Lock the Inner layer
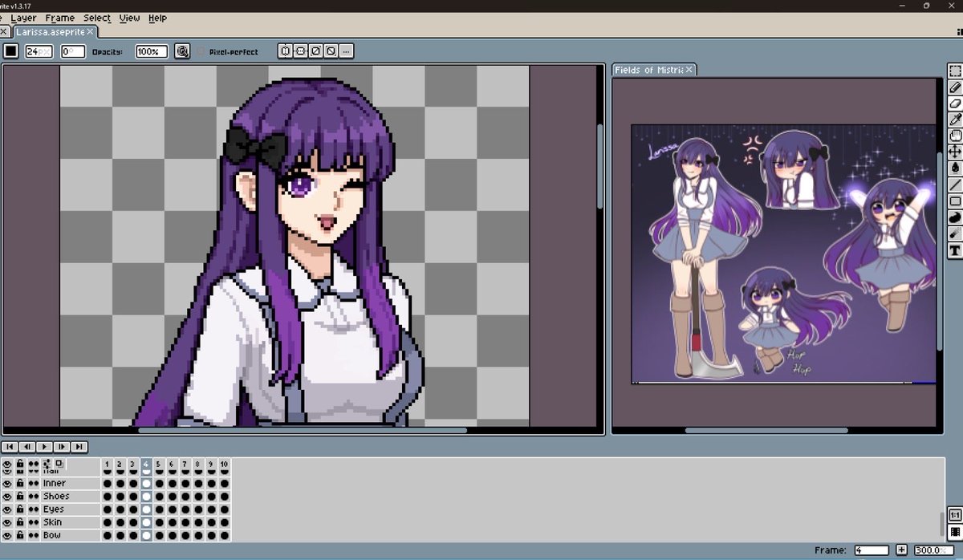The width and height of the screenshot is (963, 560). (x=20, y=484)
